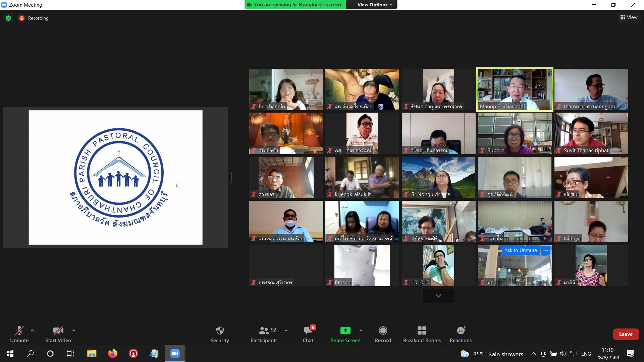
Task: Show hidden system tray icons
Action: coord(533,354)
